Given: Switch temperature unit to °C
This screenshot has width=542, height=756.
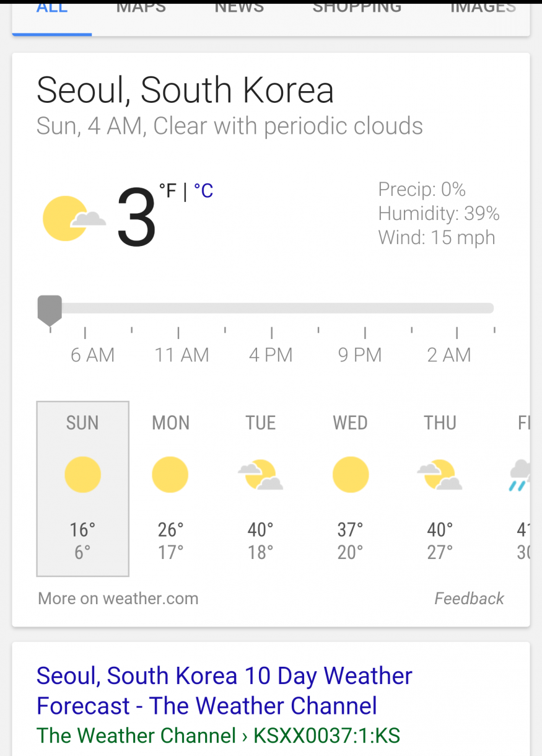Looking at the screenshot, I should [x=204, y=191].
